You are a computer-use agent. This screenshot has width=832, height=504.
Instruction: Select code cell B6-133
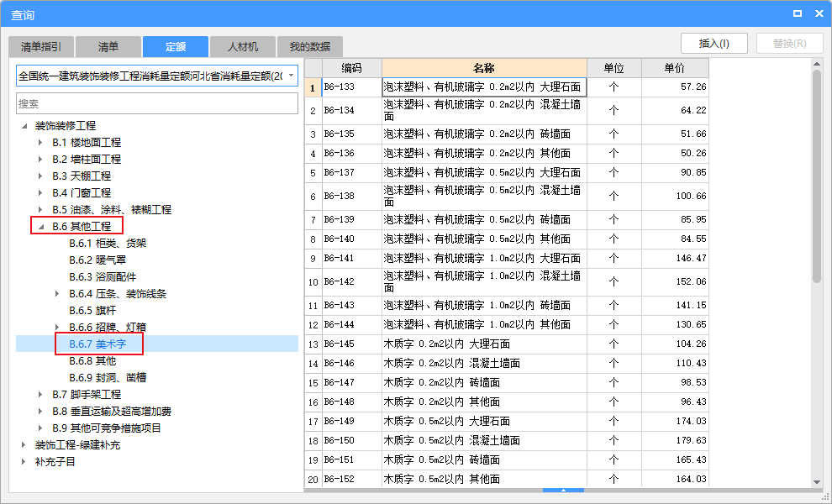[x=352, y=87]
